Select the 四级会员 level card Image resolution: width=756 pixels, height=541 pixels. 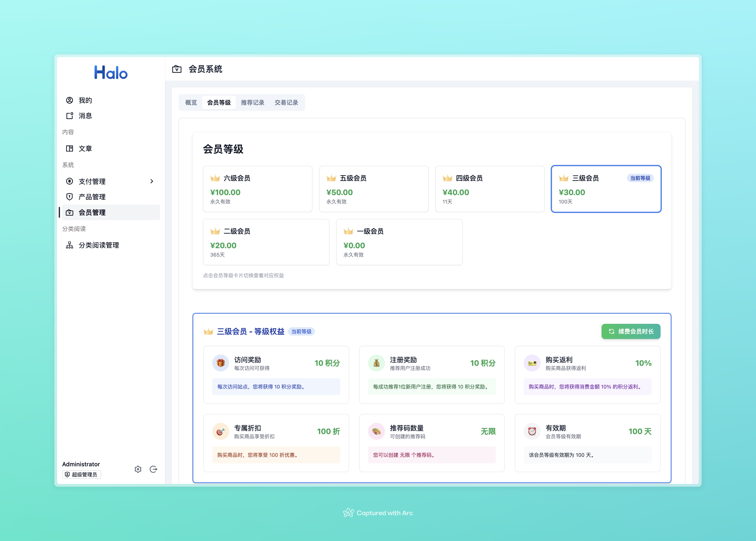[490, 189]
